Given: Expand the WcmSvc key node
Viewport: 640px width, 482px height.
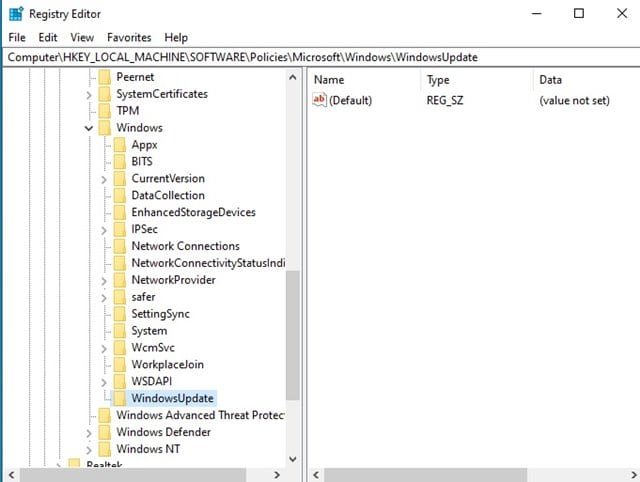Looking at the screenshot, I should [x=105, y=347].
